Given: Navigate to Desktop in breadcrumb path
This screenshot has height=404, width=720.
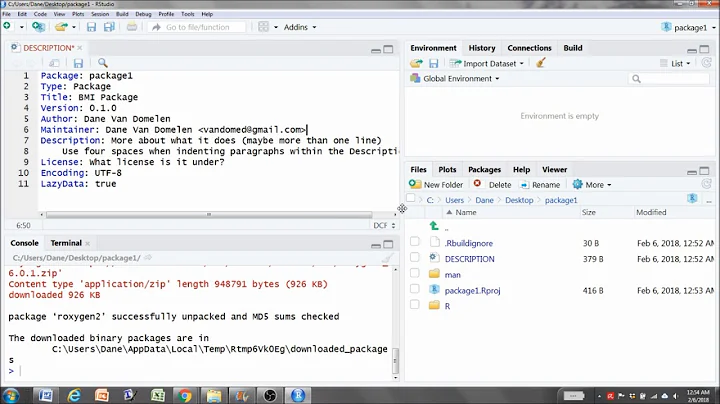Looking at the screenshot, I should point(519,200).
